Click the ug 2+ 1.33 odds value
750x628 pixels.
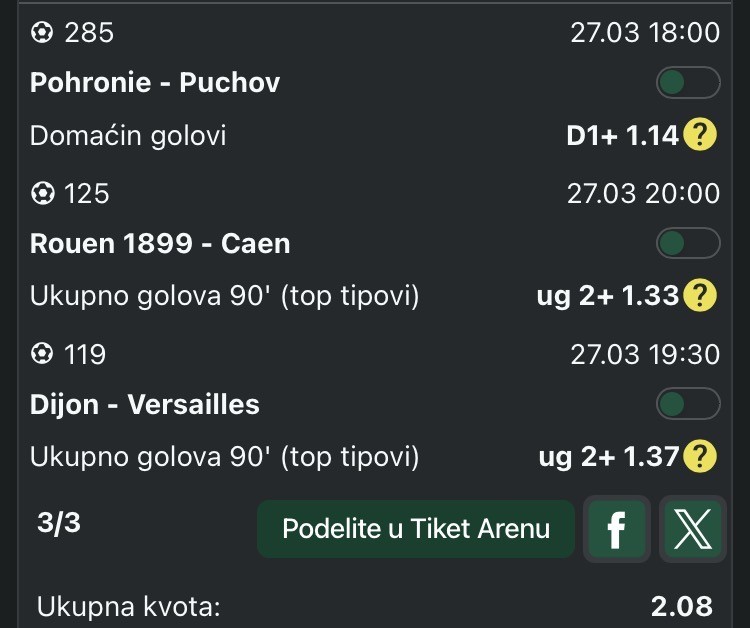coord(608,296)
